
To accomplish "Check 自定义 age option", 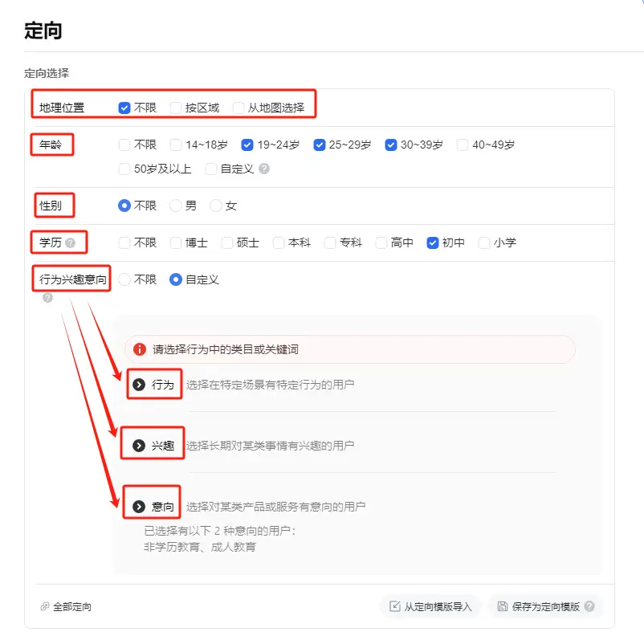I will click(x=211, y=169).
